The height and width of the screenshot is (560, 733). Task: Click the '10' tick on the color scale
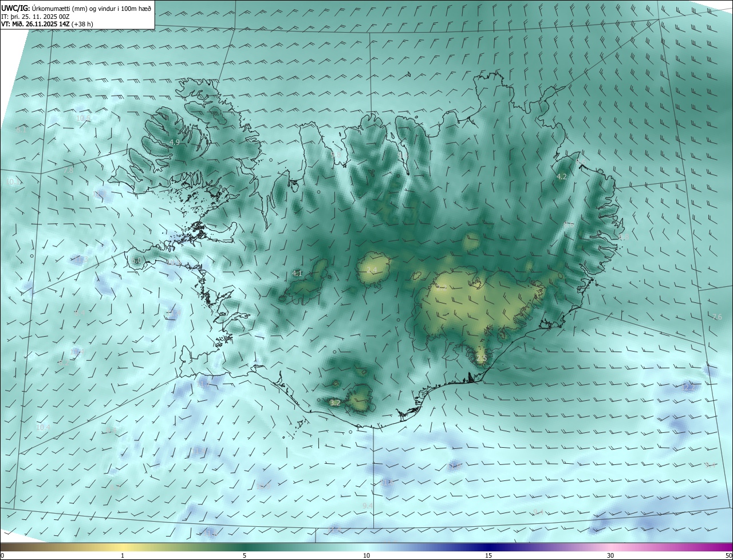pyautogui.click(x=366, y=555)
